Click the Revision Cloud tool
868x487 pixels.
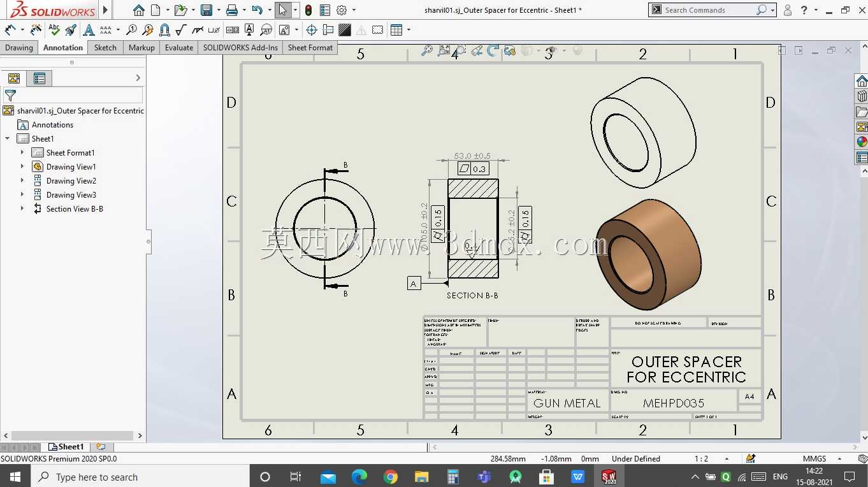(378, 29)
